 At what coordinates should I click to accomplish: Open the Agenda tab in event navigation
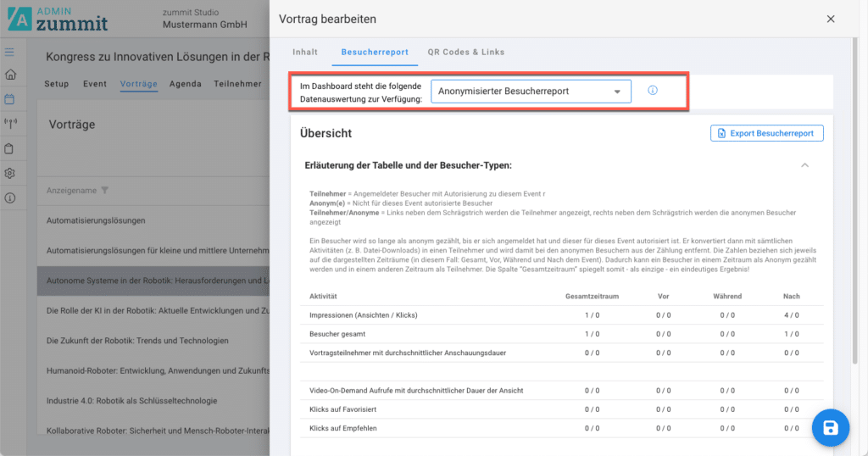coord(186,84)
